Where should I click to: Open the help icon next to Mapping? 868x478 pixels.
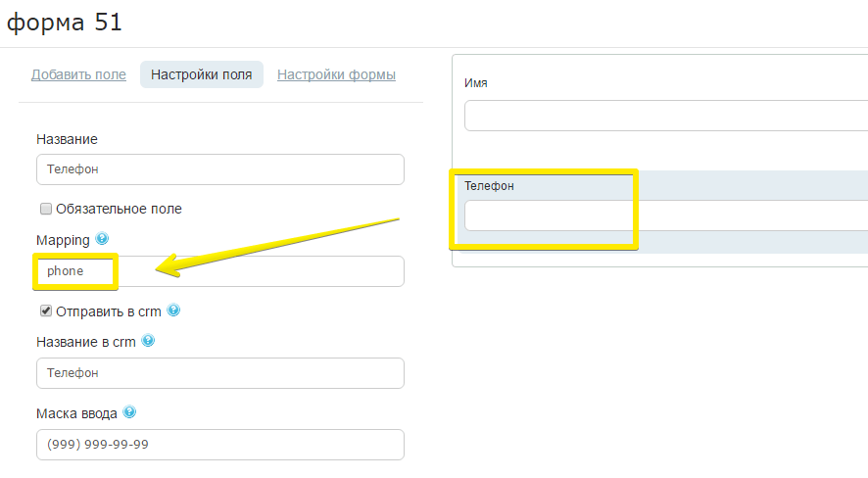coord(102,238)
